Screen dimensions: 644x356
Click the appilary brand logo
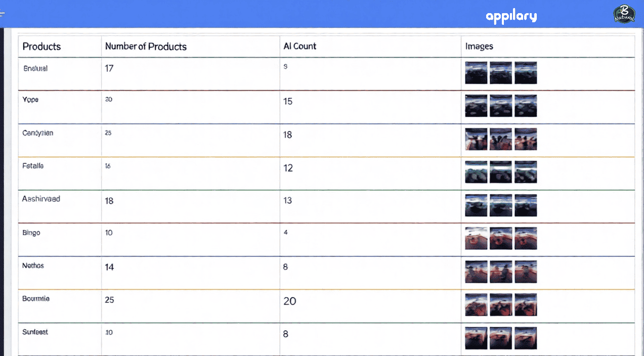tap(511, 16)
